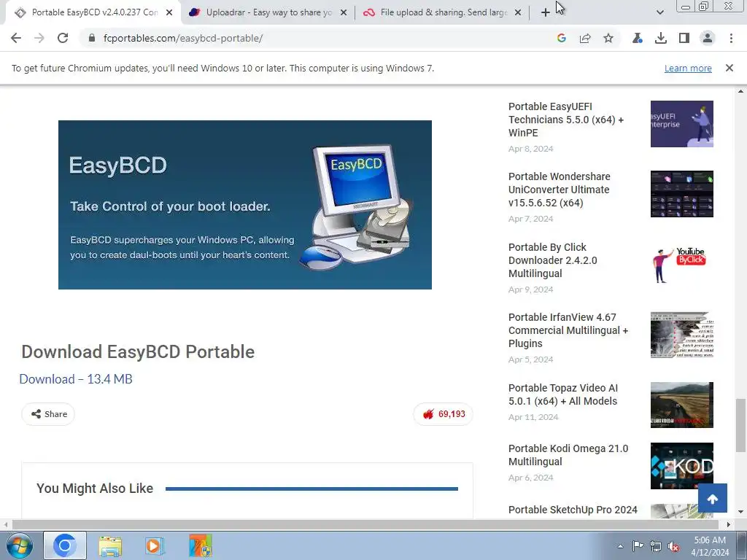
Task: Click the scrollbar up arrow
Action: click(x=740, y=91)
